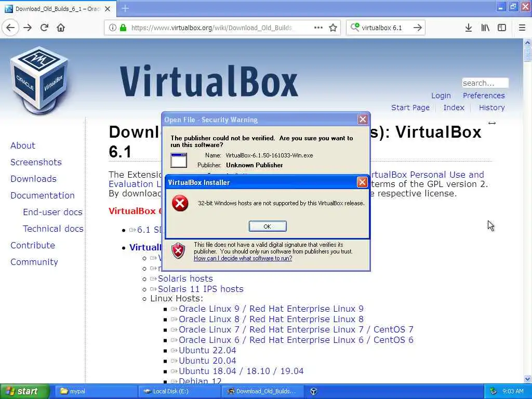Screen dimensions: 532x399
Task: Close the Download_Old_Builds_6_1 tab
Action: [x=108, y=9]
